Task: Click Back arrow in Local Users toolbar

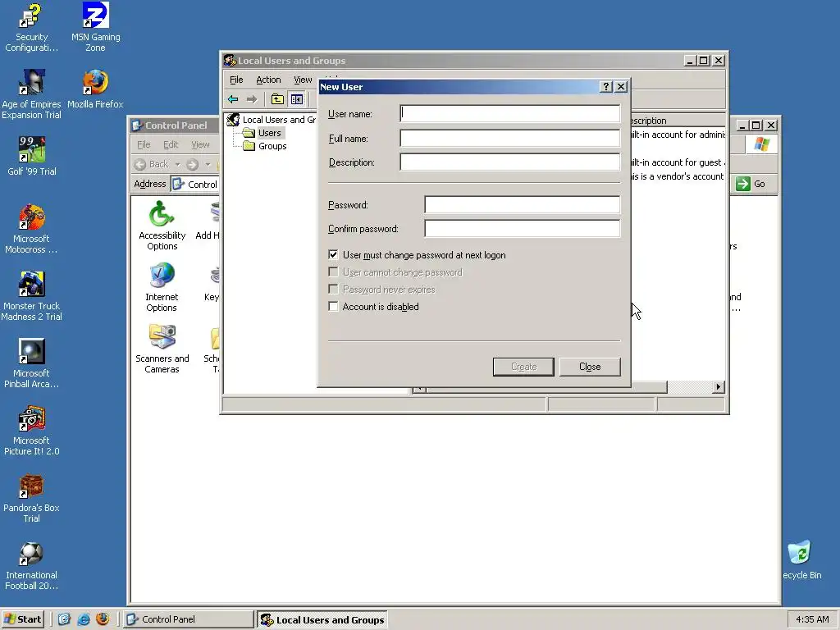Action: click(233, 99)
